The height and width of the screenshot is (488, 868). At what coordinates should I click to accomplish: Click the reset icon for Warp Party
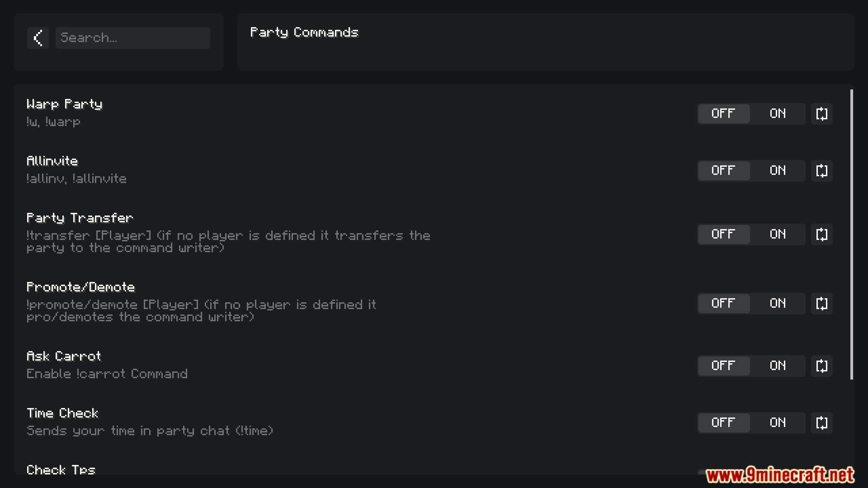[821, 113]
